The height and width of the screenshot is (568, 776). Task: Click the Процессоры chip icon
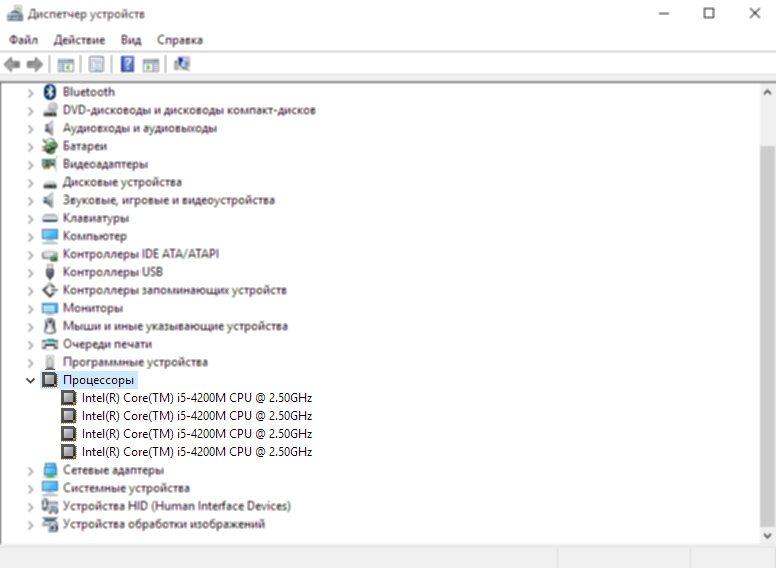coord(49,380)
